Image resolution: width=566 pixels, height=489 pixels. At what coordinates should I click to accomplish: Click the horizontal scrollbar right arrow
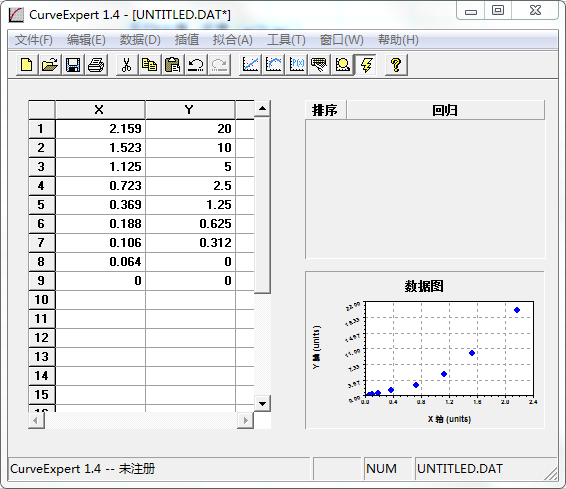(x=245, y=420)
